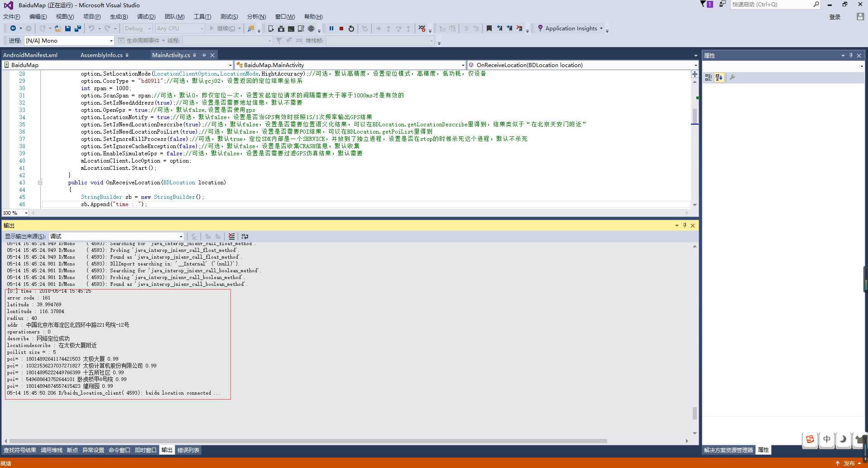The image size is (868, 468).
Task: Click Find in Files toolbar icon
Action: (x=250, y=29)
